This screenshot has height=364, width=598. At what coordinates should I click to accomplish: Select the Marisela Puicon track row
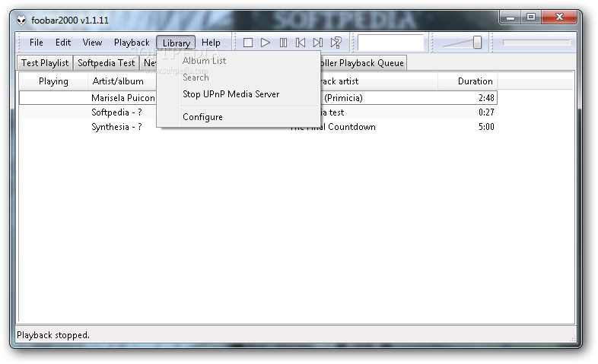pyautogui.click(x=258, y=98)
